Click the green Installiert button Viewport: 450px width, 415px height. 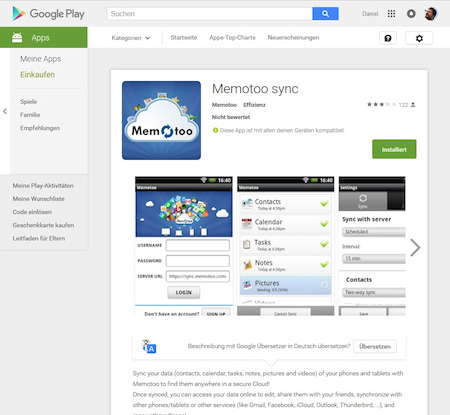(x=394, y=149)
